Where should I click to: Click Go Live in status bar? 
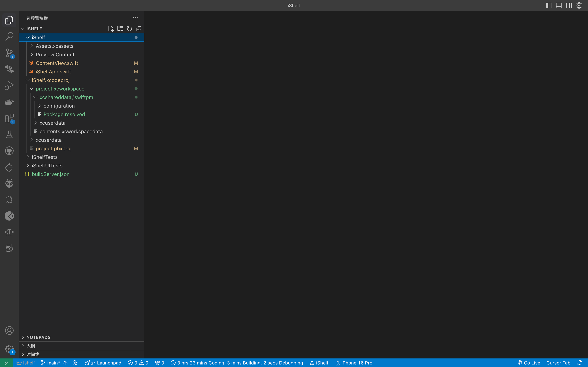tap(529, 363)
